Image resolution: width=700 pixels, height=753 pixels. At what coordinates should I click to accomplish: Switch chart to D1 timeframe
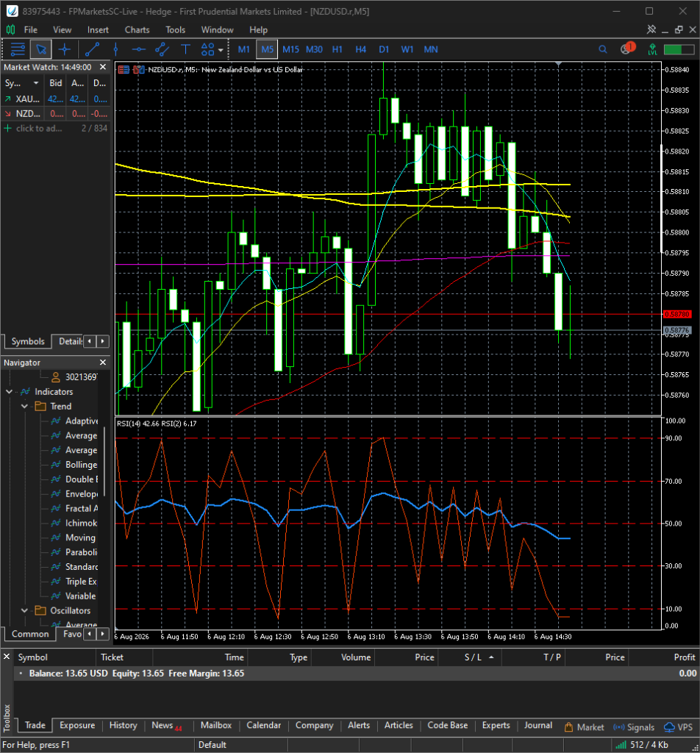[x=384, y=49]
